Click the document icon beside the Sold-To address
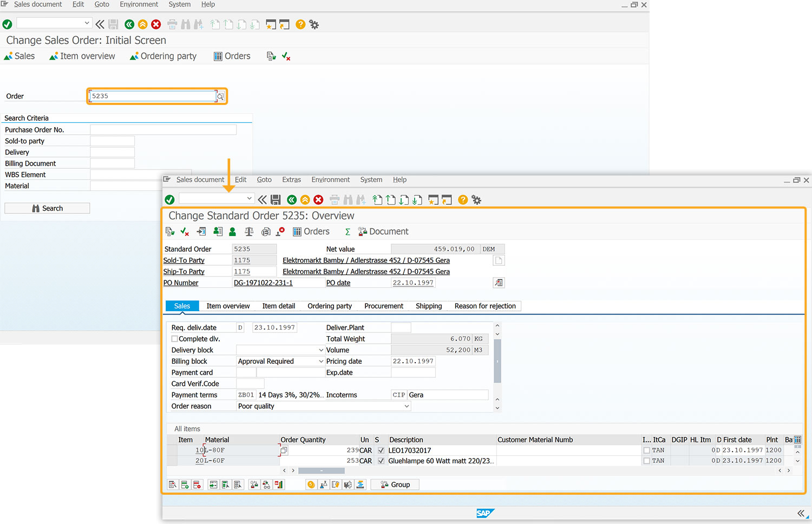The width and height of the screenshot is (812, 524). tap(499, 260)
